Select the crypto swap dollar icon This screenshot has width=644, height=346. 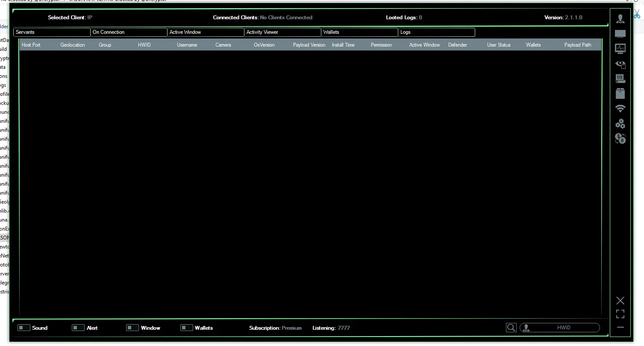620,139
